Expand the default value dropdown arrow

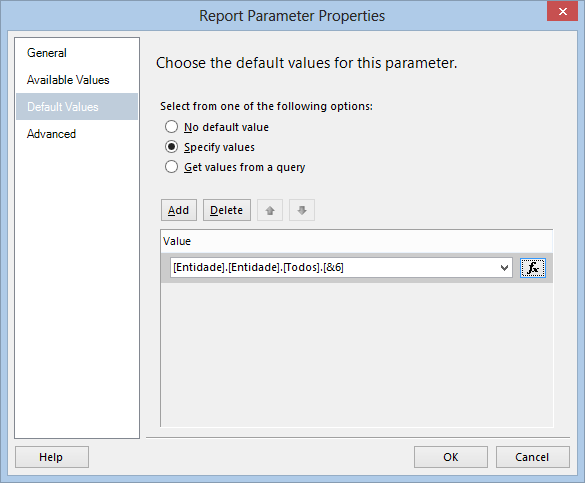504,268
